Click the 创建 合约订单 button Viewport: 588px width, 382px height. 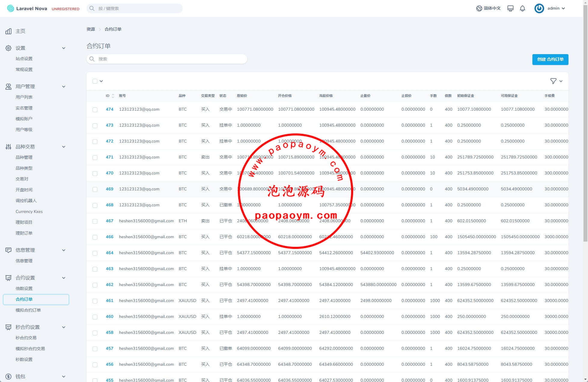[550, 60]
